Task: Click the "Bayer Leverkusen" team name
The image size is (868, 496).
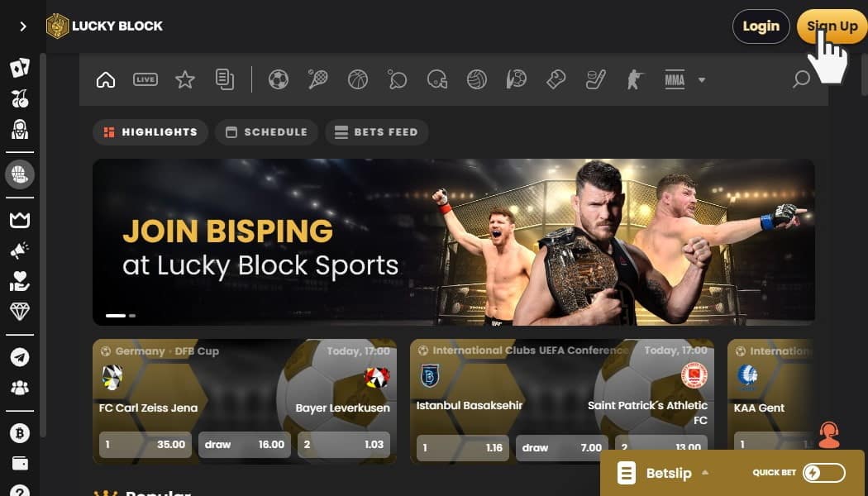Action: (x=343, y=408)
